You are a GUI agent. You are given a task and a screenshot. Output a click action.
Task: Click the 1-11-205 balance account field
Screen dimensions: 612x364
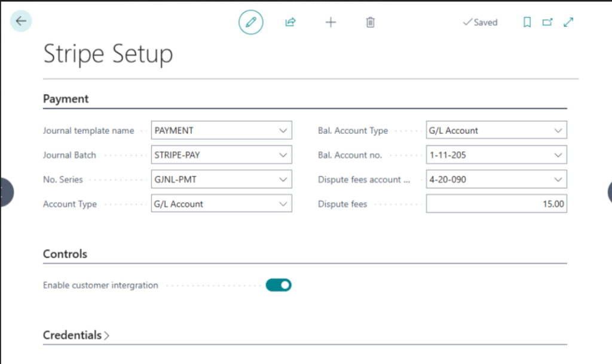[x=497, y=155]
